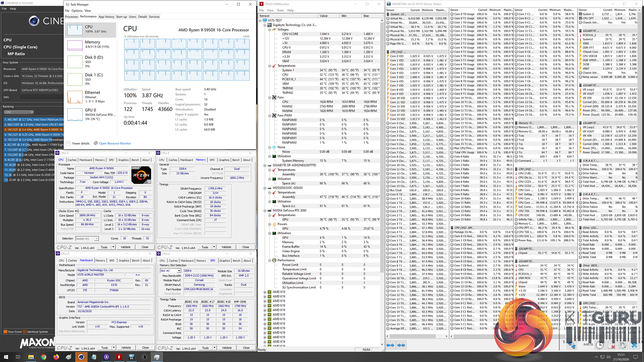Collapse Voltages node in HWMonitor tree
Image resolution: width=644 pixels, height=362 pixels.
coord(270,30)
